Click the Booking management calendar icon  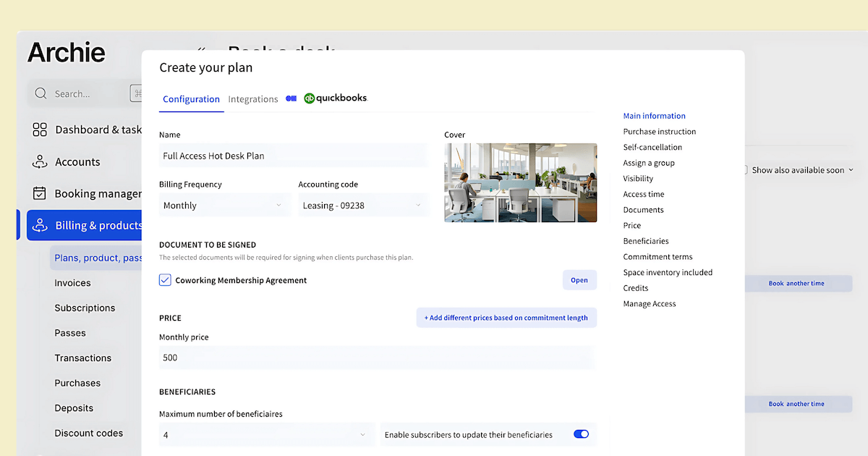[40, 193]
